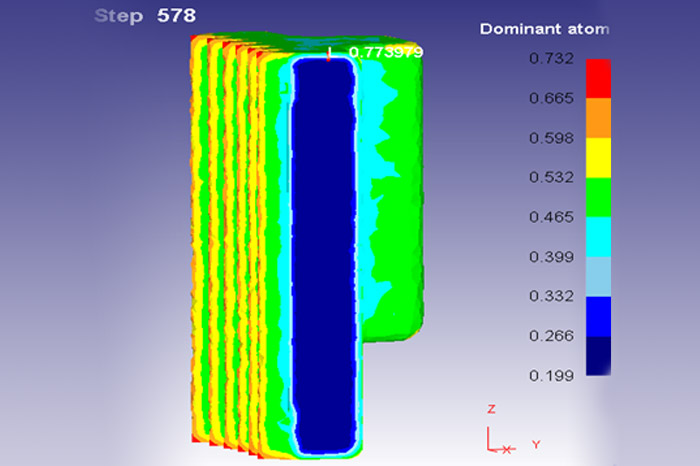Select the orange legend color band
700x466 pixels.
597,117
